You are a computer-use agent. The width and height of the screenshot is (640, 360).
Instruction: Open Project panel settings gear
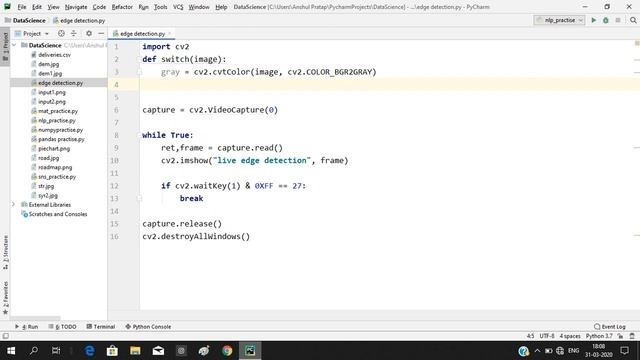(89, 33)
